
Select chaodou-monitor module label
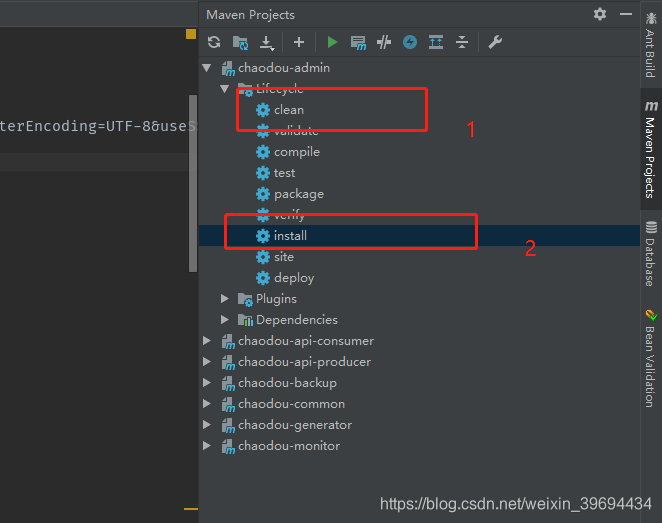click(x=289, y=446)
